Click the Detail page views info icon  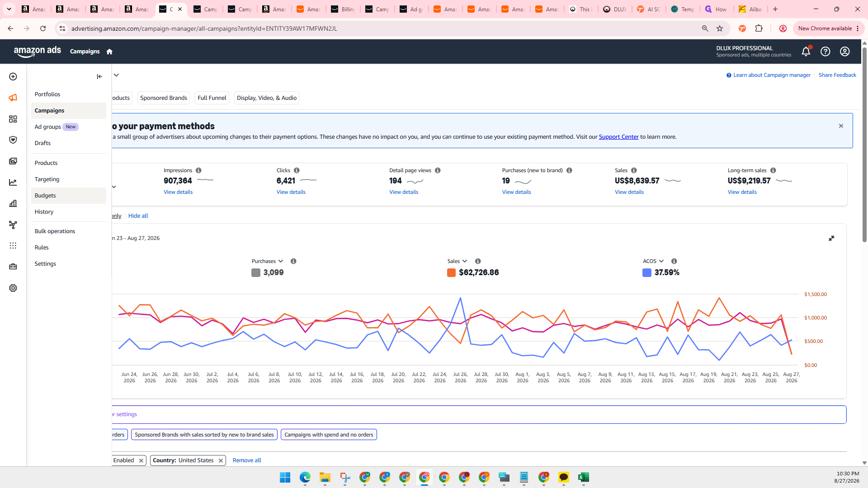coord(438,170)
